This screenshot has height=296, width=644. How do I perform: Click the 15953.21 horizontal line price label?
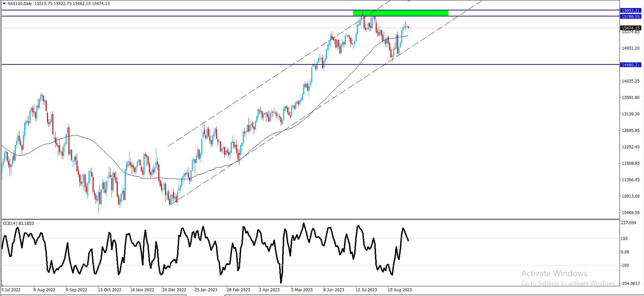coord(631,10)
